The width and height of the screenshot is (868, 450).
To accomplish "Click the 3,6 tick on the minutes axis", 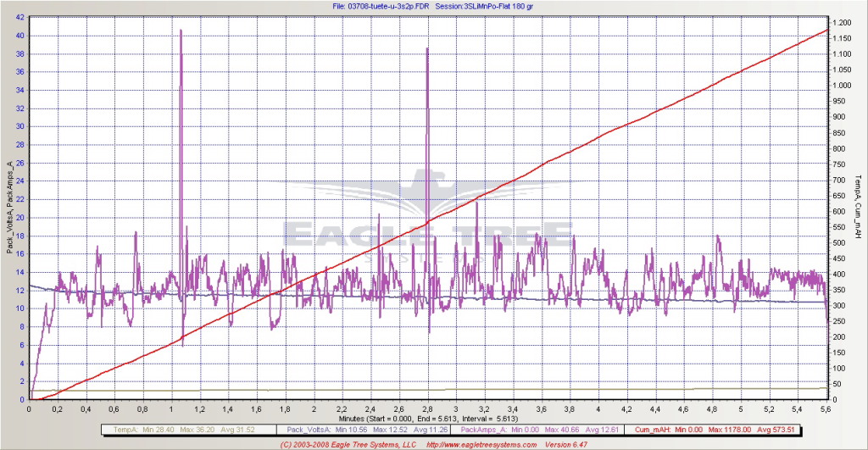I will tap(541, 409).
